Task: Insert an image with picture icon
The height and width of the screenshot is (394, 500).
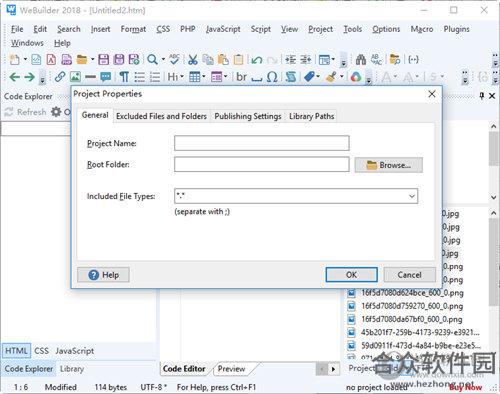Action: (75, 77)
